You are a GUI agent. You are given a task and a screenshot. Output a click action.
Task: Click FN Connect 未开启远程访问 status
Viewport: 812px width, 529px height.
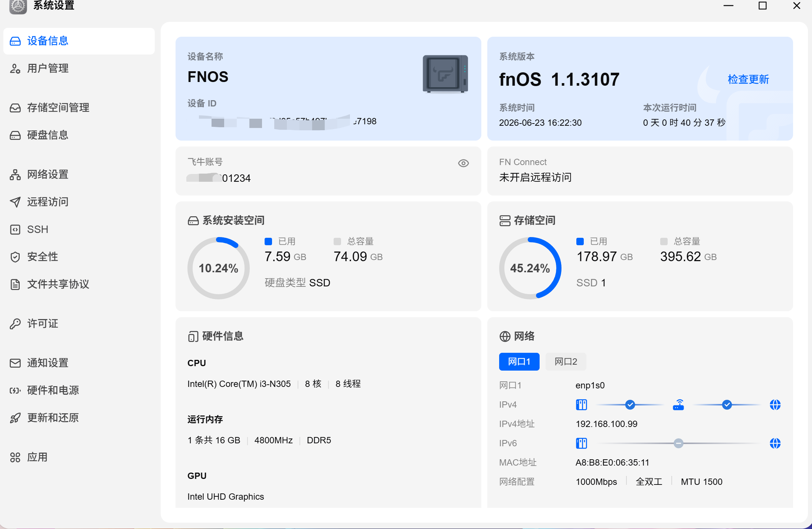(535, 177)
